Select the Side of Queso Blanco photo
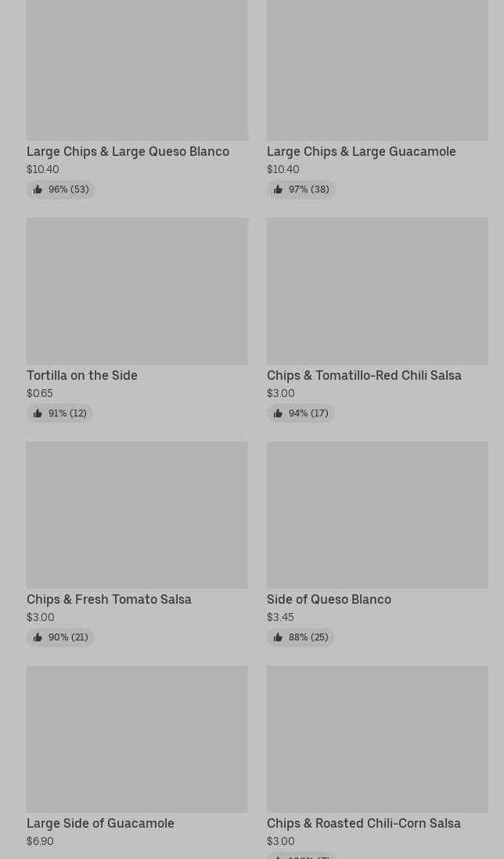This screenshot has height=859, width=504. [377, 515]
